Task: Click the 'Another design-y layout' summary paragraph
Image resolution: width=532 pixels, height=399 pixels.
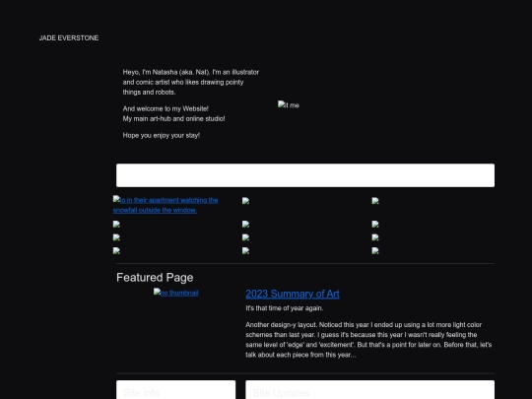Action: (368, 340)
